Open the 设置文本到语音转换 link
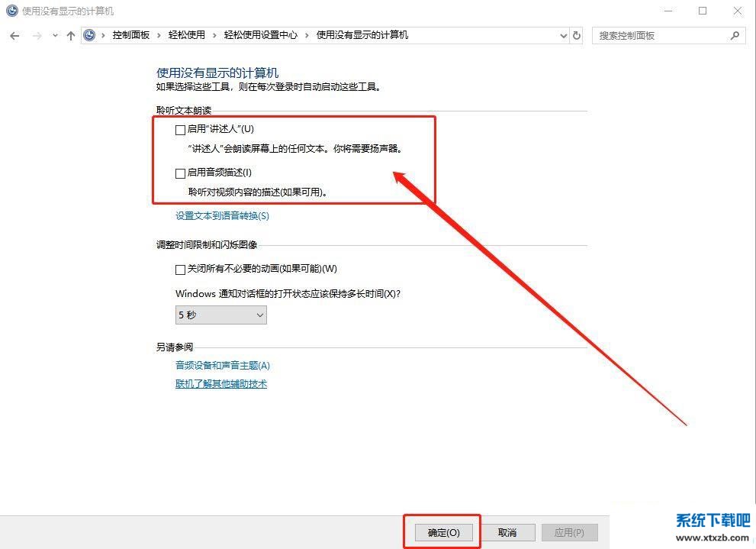The width and height of the screenshot is (756, 549). point(222,216)
